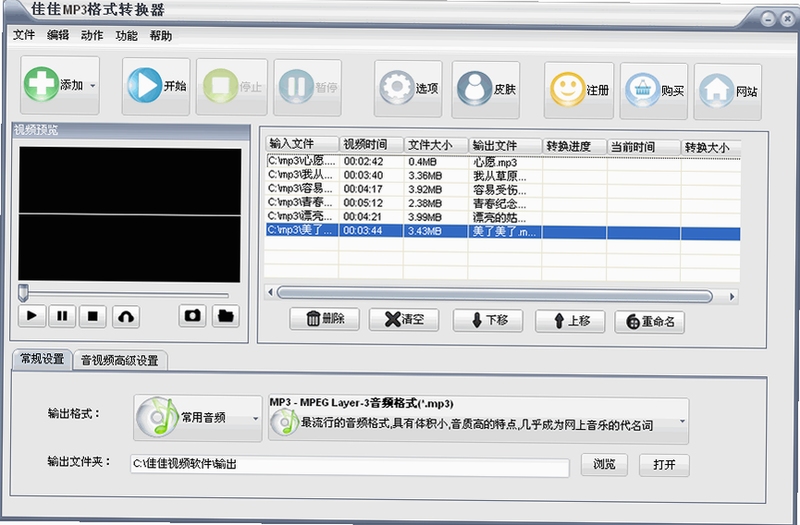Image resolution: width=800 pixels, height=525 pixels.
Task: Select the file row C:\mp3\漂亮...
Action: pos(503,217)
